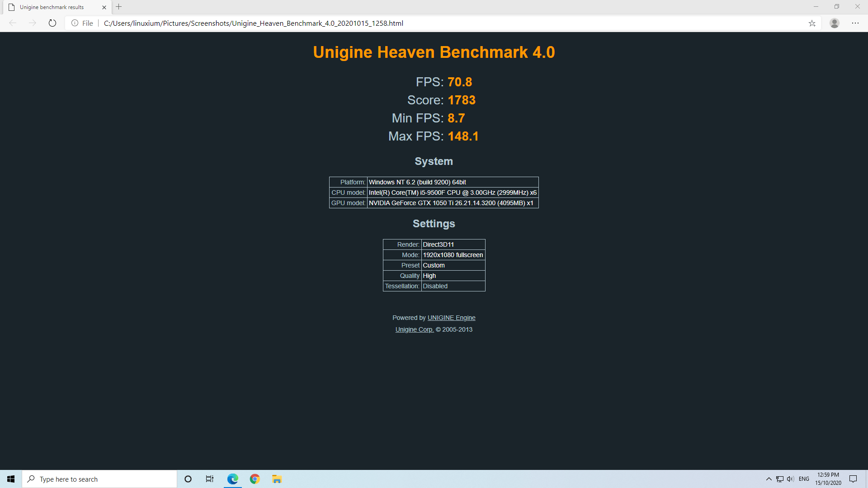868x488 pixels.
Task: Click the ENG language indicator
Action: (x=804, y=479)
